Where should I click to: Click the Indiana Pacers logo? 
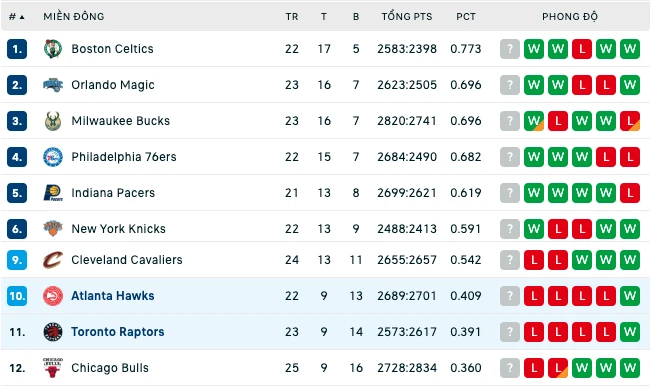[x=53, y=193]
